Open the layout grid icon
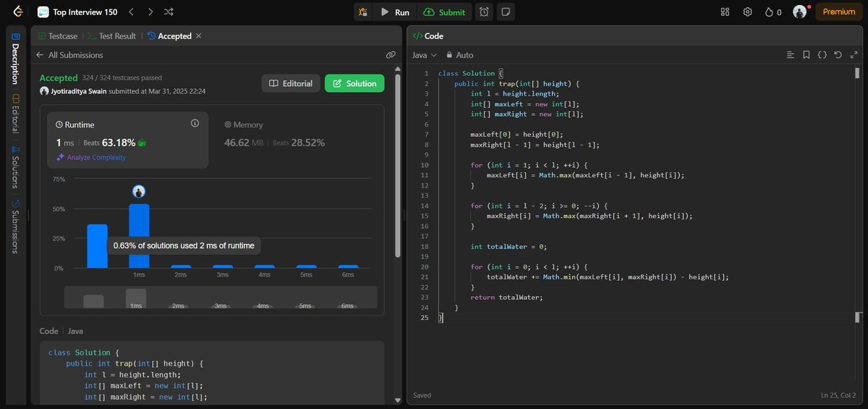Screen dimensions: 868x409 tap(726, 12)
